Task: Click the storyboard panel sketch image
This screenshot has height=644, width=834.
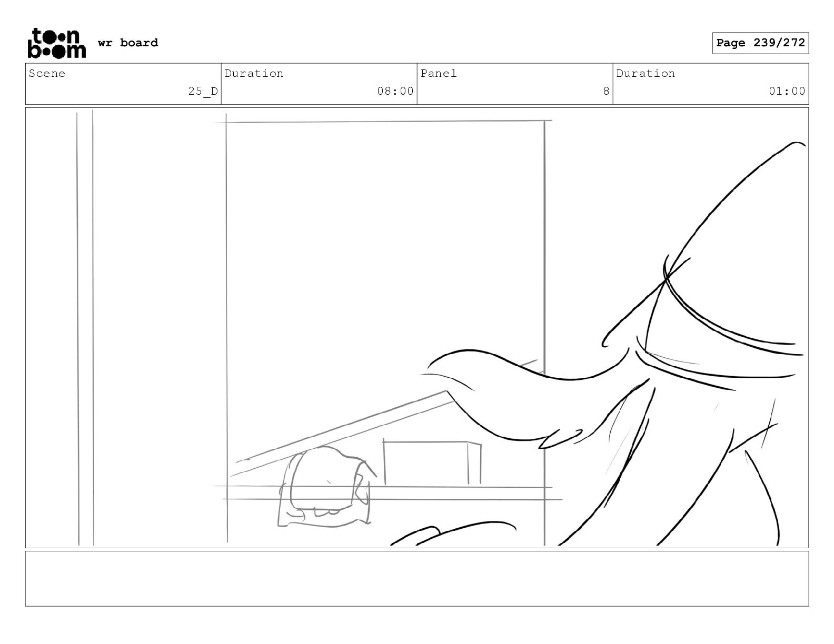Action: pyautogui.click(x=417, y=328)
